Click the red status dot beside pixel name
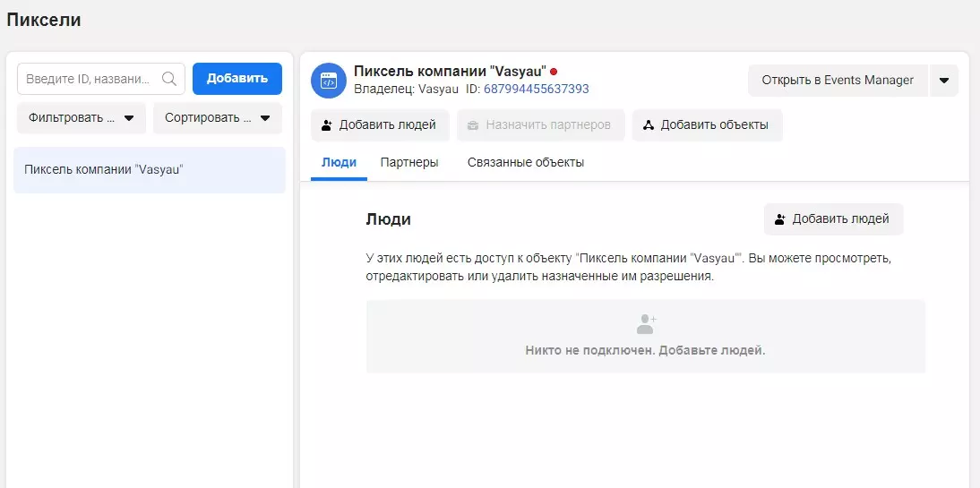Viewport: 980px width, 488px height. pyautogui.click(x=554, y=72)
